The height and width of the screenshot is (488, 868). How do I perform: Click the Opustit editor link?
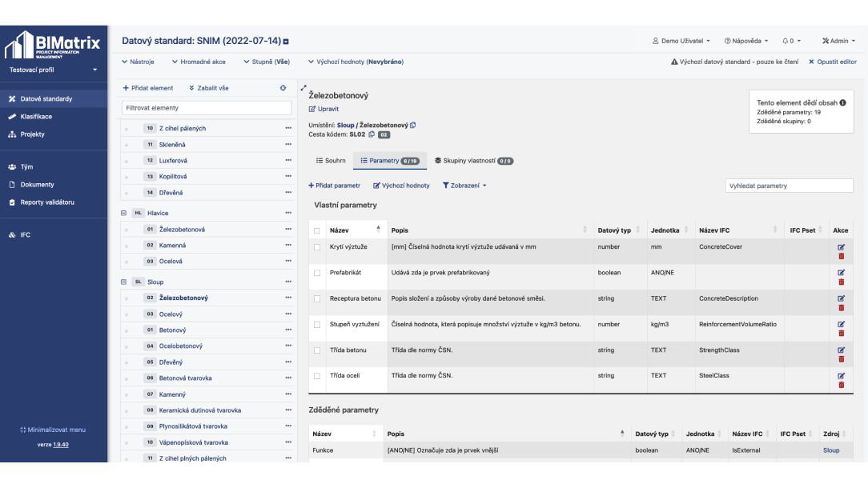click(x=832, y=62)
